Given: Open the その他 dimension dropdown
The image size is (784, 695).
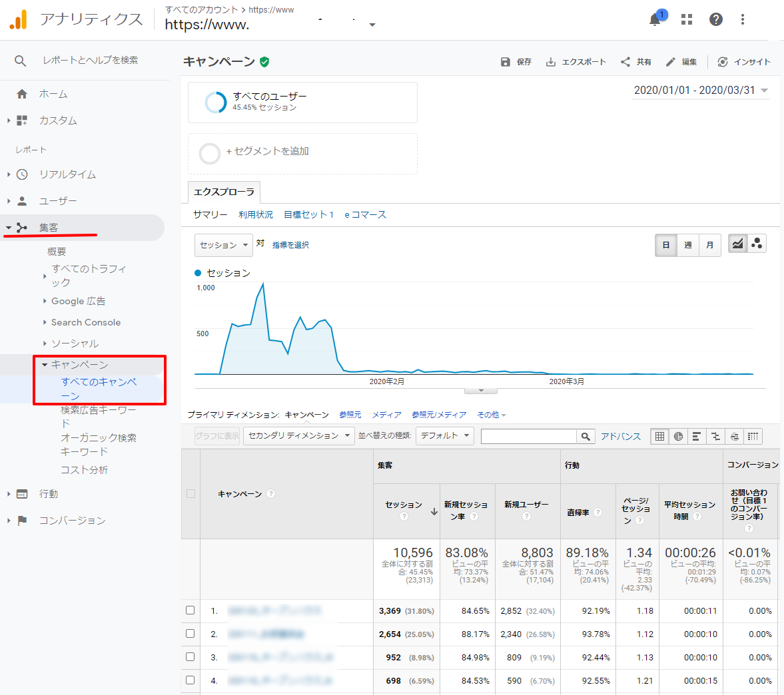Looking at the screenshot, I should [x=492, y=415].
